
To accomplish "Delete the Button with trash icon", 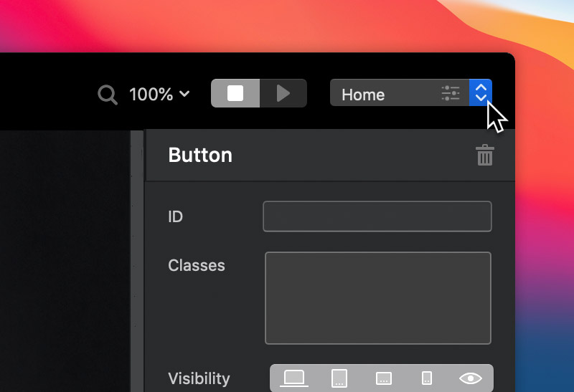I will tap(485, 155).
